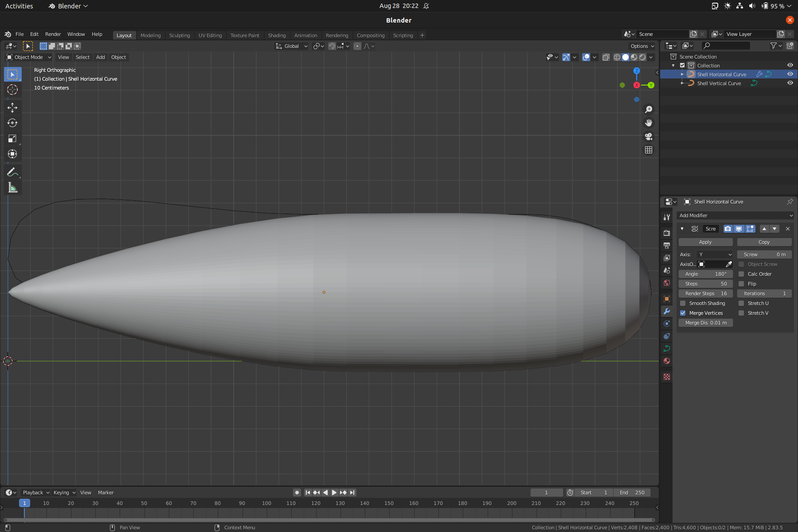Collapse the Screw modifier panel

tap(682, 229)
